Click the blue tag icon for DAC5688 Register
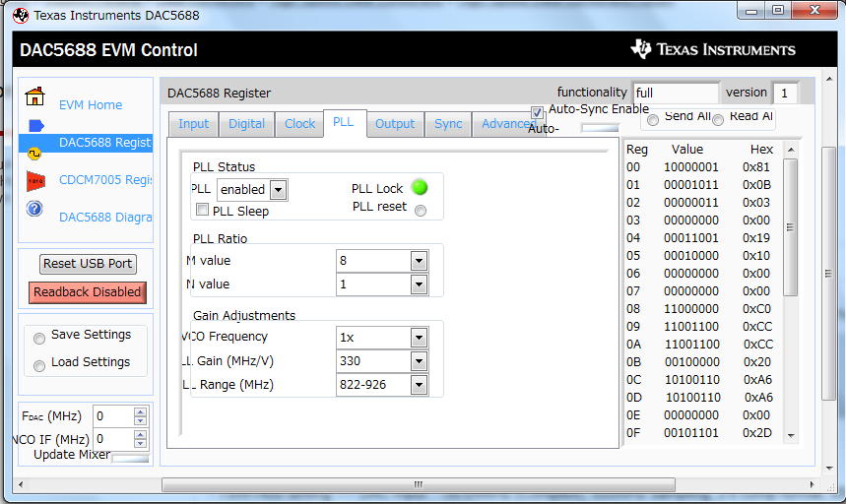Viewport: 846px width, 504px height. (x=36, y=126)
